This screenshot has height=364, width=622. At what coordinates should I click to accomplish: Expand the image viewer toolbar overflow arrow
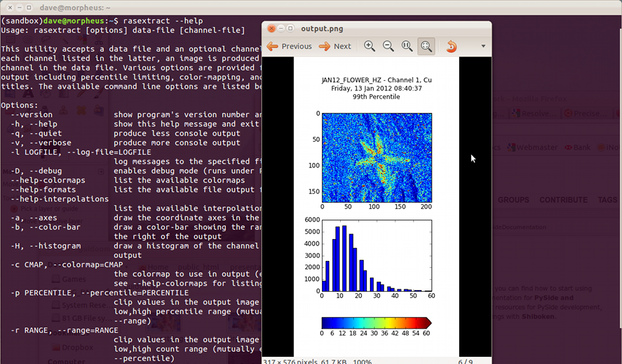pos(484,46)
